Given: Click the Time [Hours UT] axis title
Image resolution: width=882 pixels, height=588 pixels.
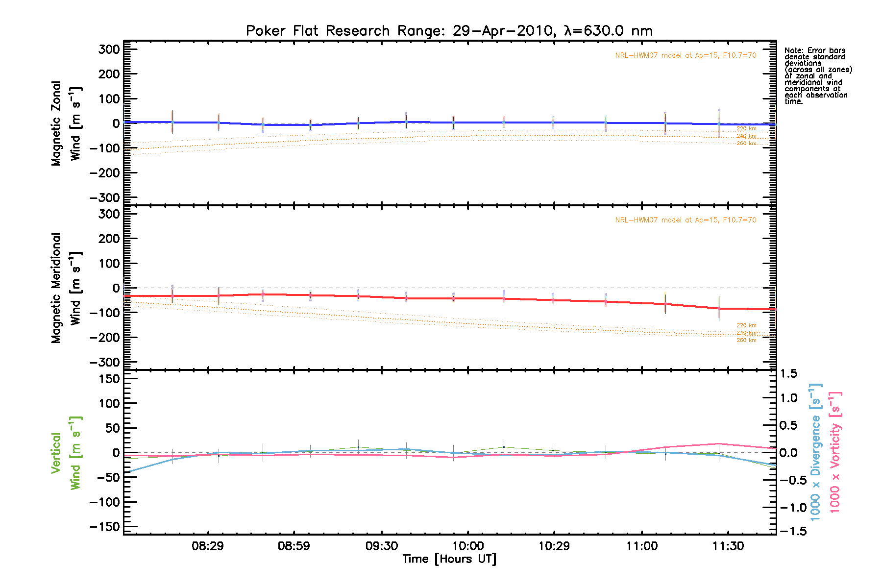Looking at the screenshot, I should pyautogui.click(x=449, y=559).
